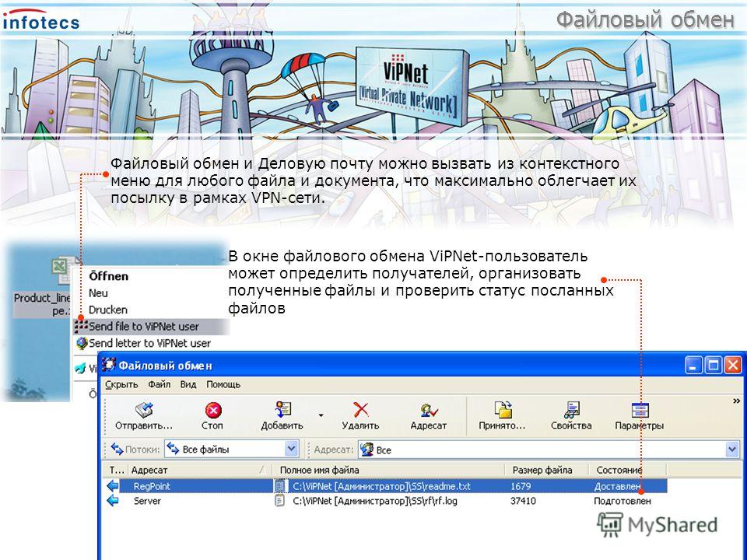Open the Все файлы combo box

(x=232, y=449)
